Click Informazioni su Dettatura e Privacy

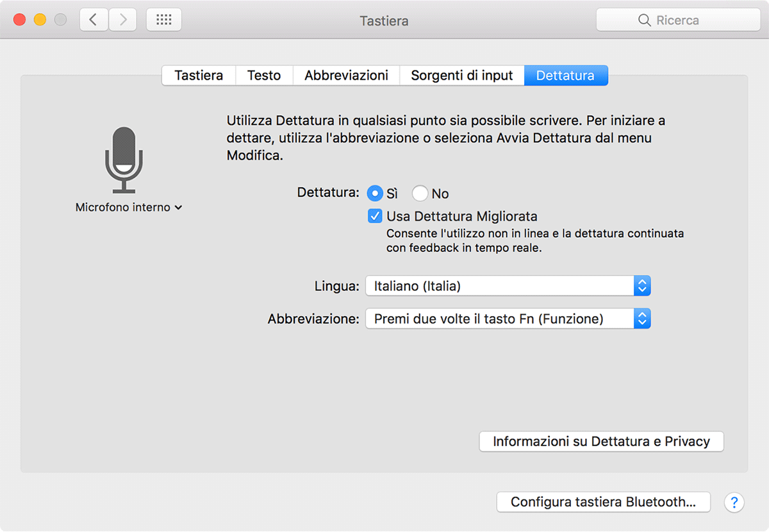(x=601, y=442)
